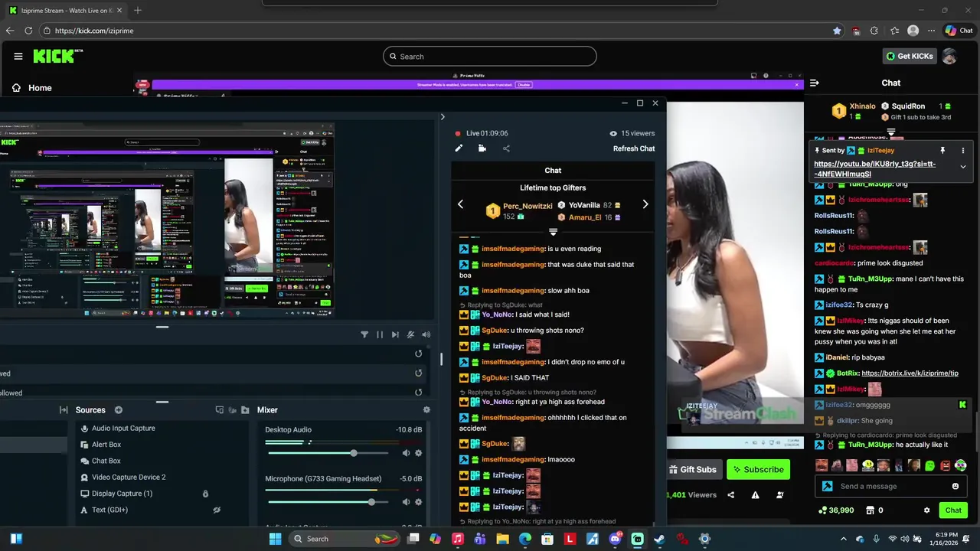Select the Chat tab in Streamlabs panel

[553, 171]
